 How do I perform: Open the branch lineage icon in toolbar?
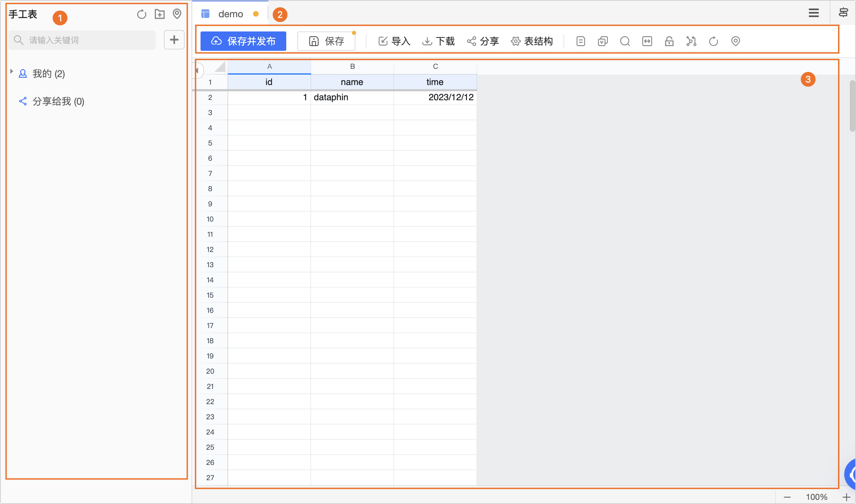[691, 41]
